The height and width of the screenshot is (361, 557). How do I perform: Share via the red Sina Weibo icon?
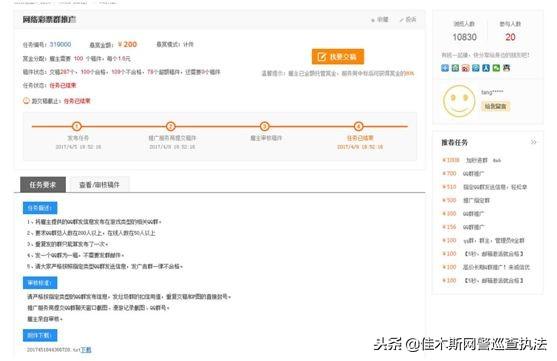click(x=465, y=68)
